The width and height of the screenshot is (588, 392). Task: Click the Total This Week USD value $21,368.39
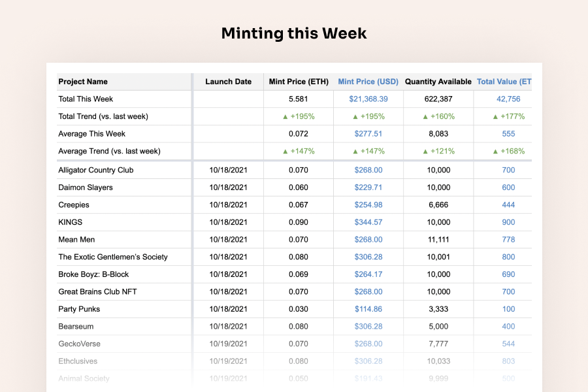tap(368, 99)
